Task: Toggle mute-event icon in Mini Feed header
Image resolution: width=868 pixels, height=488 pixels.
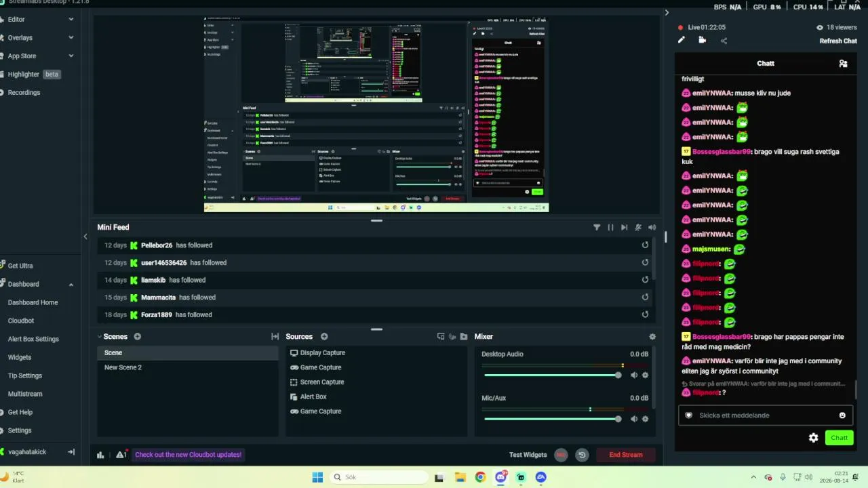Action: 638,227
